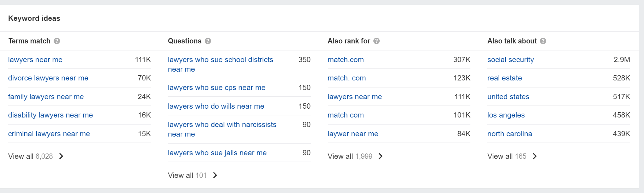Select the north carolina topic link
This screenshot has width=644, height=193.
coord(510,134)
